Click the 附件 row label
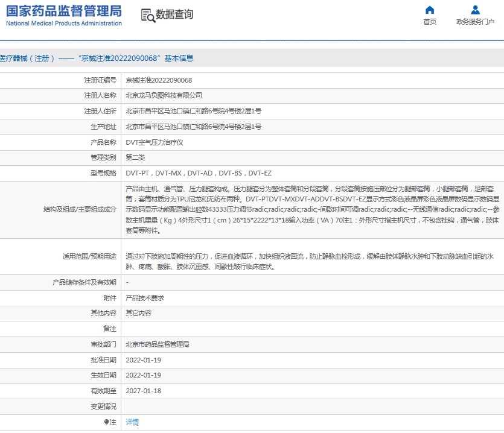 click(110, 298)
